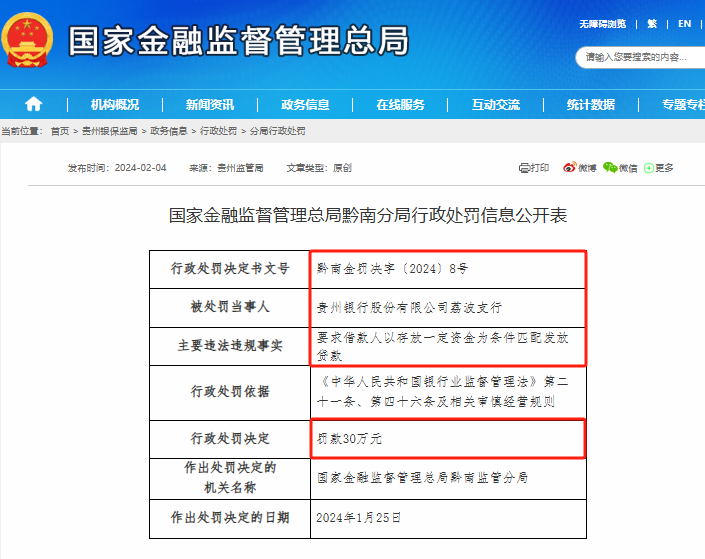This screenshot has width=705, height=559.
Task: Open the 互动交流 navigation menu
Action: tap(496, 104)
